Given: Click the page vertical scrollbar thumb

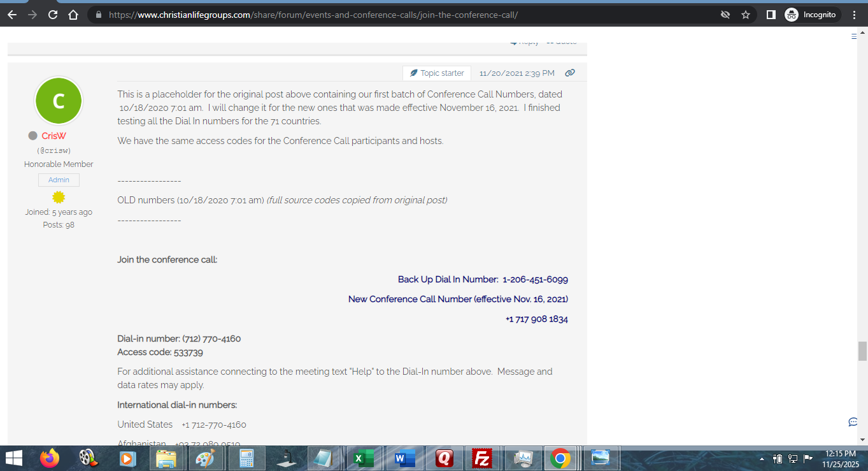Looking at the screenshot, I should tap(862, 351).
